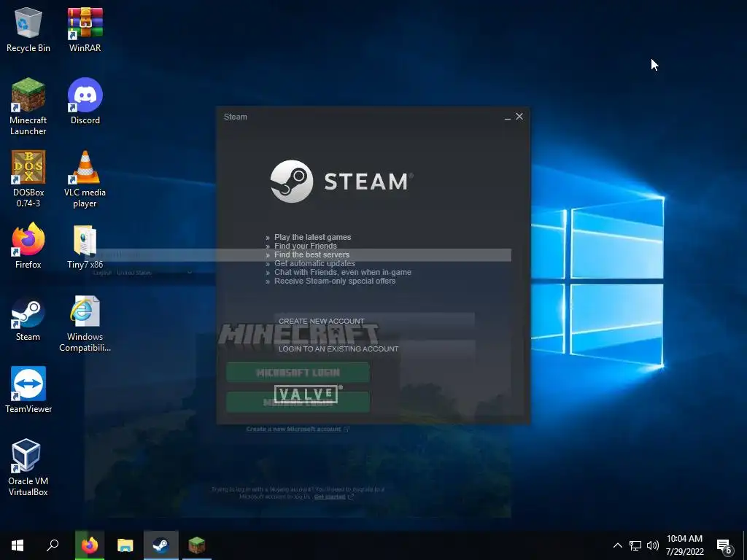The image size is (747, 560).
Task: Select the TeamViewer desktop shortcut
Action: tap(28, 390)
